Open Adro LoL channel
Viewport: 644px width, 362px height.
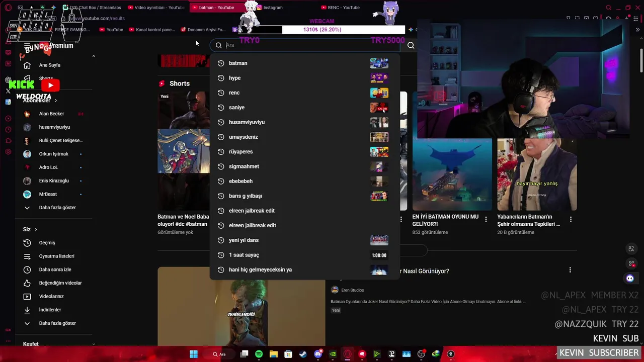(x=54, y=167)
